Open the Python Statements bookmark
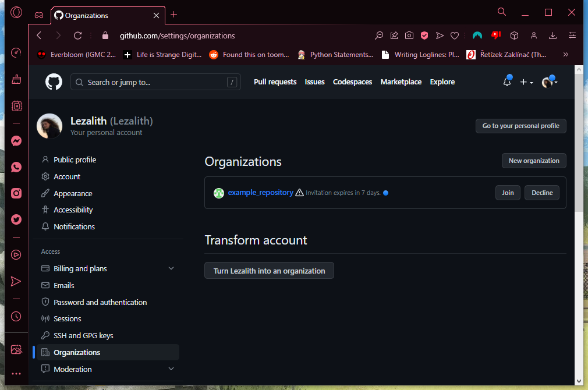This screenshot has width=588, height=390. coord(336,55)
